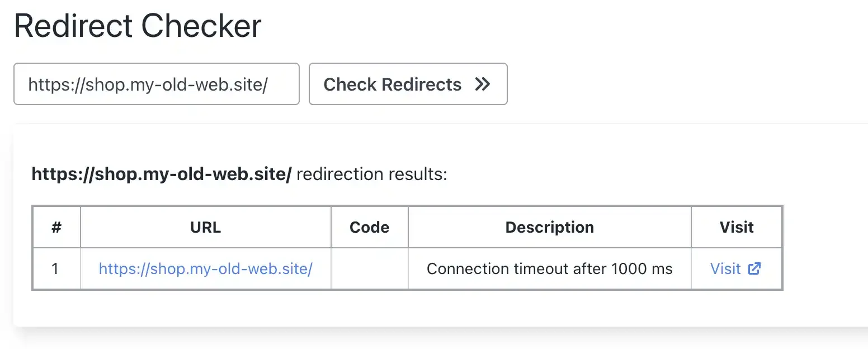Click the Redirect Checker page title
868x349 pixels.
(138, 25)
